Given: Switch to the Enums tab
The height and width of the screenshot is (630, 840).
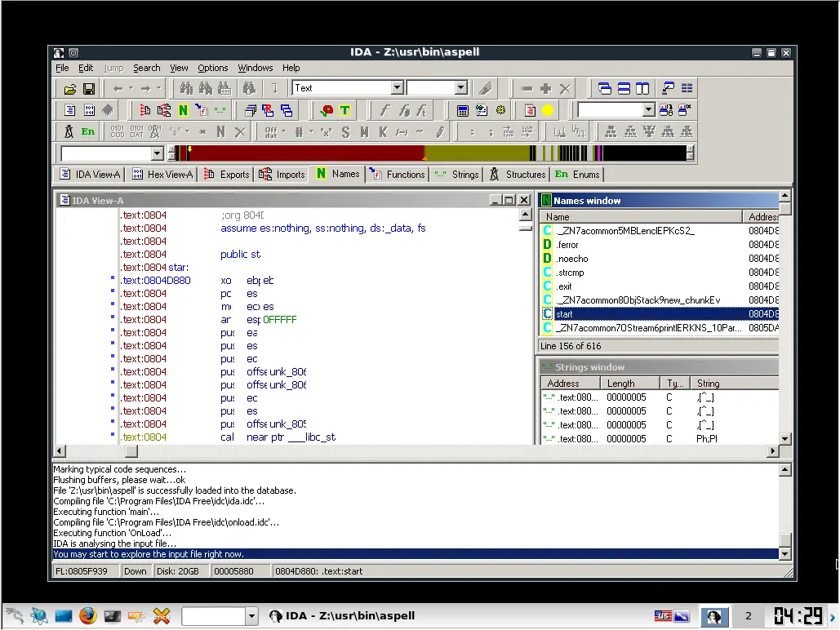Looking at the screenshot, I should 577,174.
